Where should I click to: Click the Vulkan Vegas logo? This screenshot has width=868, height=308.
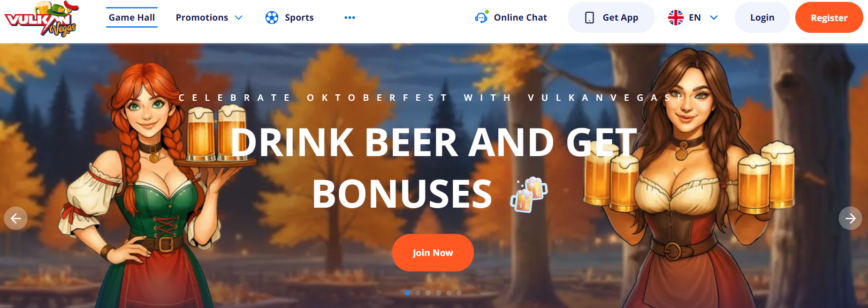tap(41, 19)
